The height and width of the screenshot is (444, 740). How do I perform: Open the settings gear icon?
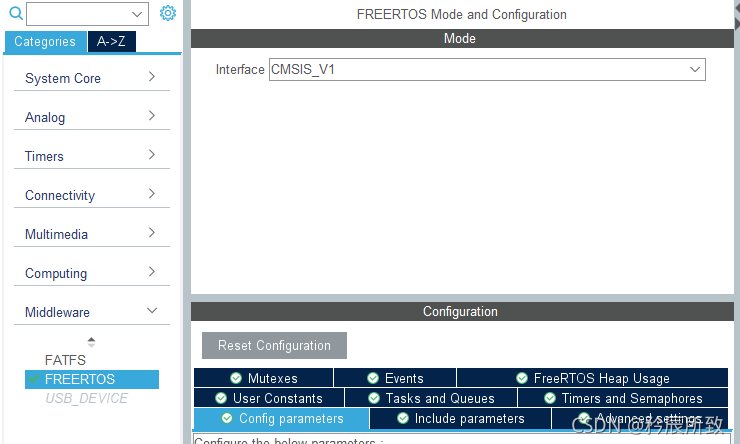168,13
